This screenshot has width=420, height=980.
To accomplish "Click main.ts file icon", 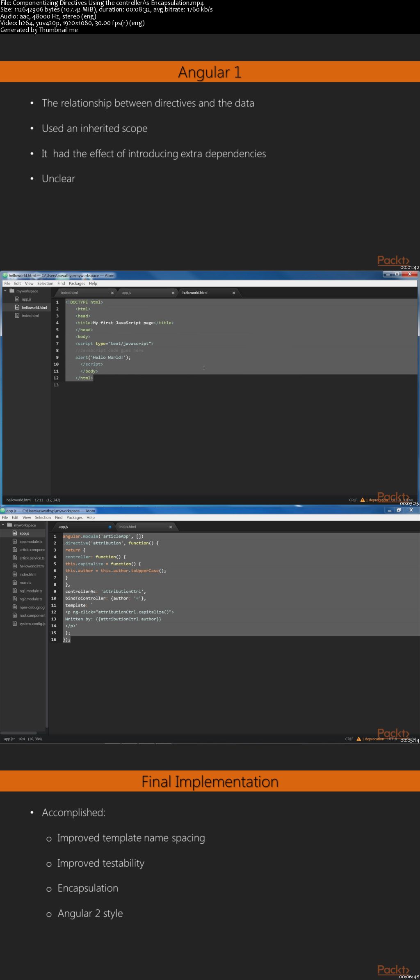I will click(x=15, y=583).
